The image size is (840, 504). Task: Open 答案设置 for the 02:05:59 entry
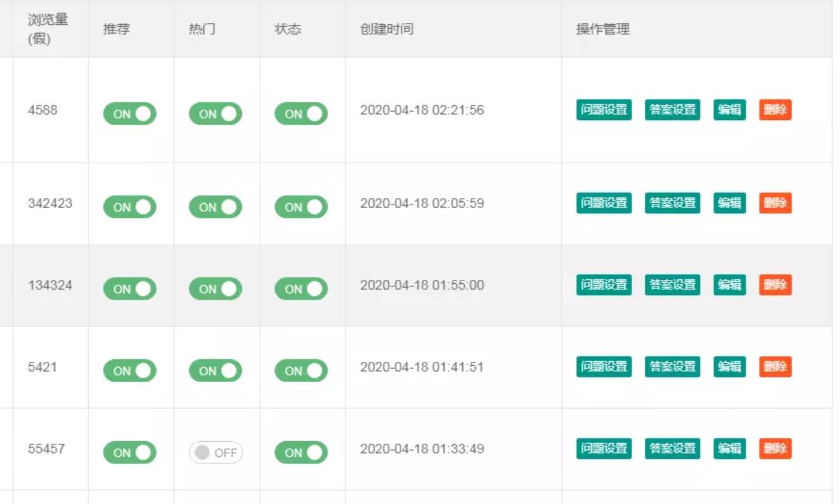tap(672, 203)
